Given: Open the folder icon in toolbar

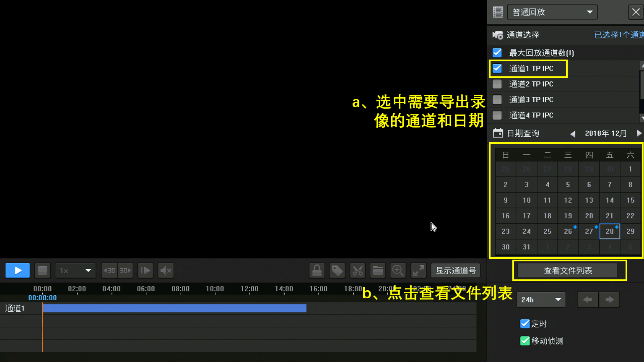Looking at the screenshot, I should (x=378, y=271).
